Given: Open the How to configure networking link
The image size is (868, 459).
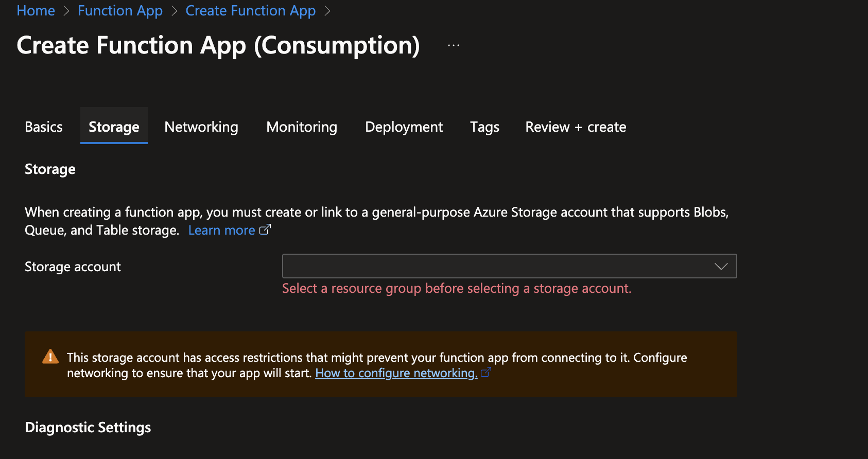Looking at the screenshot, I should click(x=396, y=373).
